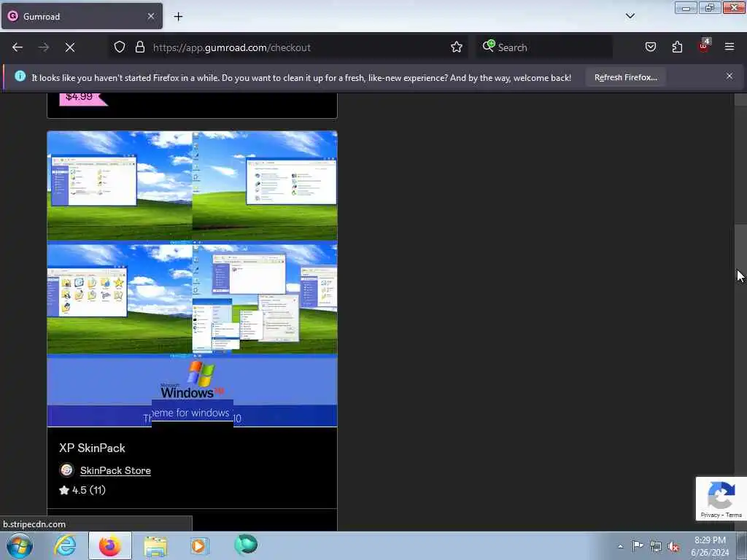Open the XP SkinPack product thumbnail
Screen dimensions: 747x560
click(x=192, y=279)
